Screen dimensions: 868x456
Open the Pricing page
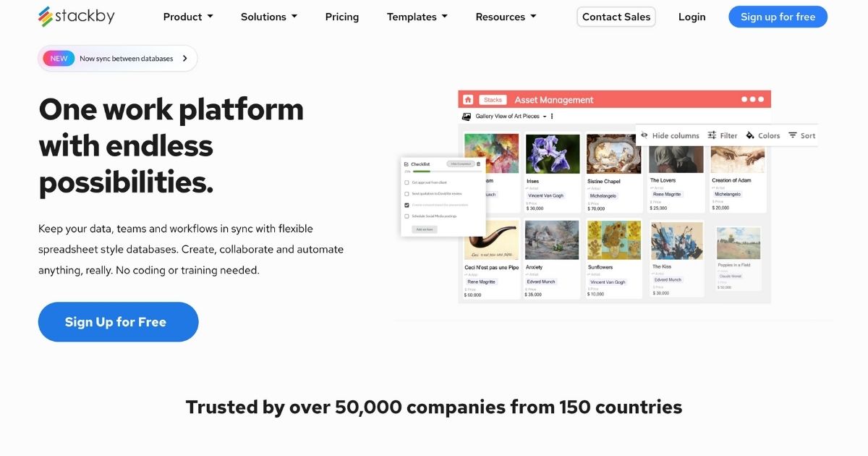342,17
